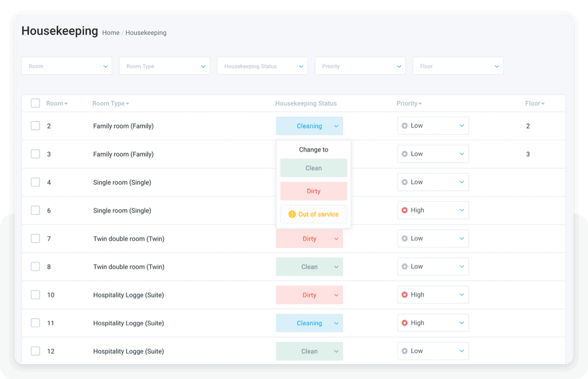The image size is (588, 379).
Task: Check the box for room 8
Action: pyautogui.click(x=35, y=266)
